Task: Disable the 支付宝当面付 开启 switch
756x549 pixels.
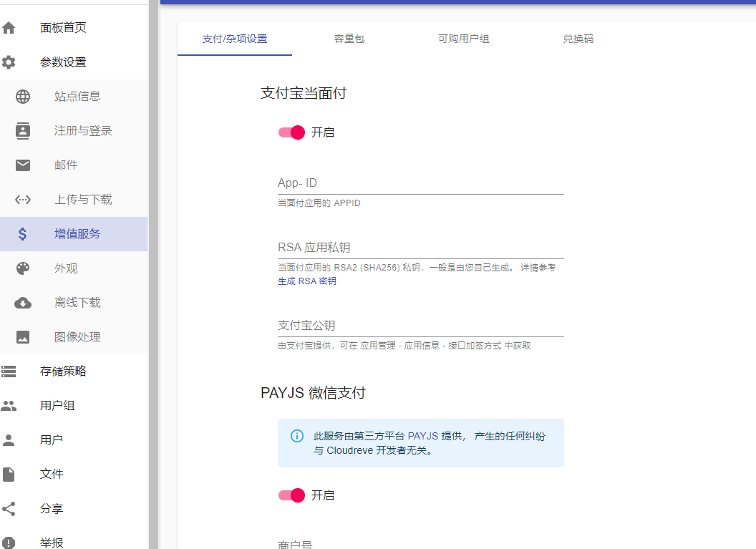Action: tap(291, 132)
